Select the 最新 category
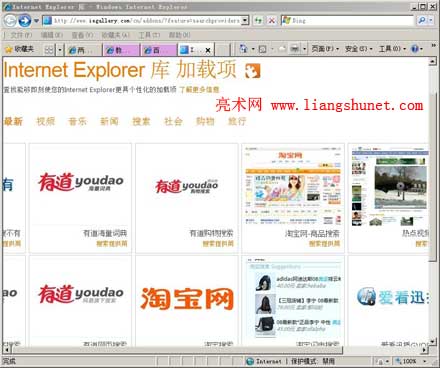 (x=13, y=121)
